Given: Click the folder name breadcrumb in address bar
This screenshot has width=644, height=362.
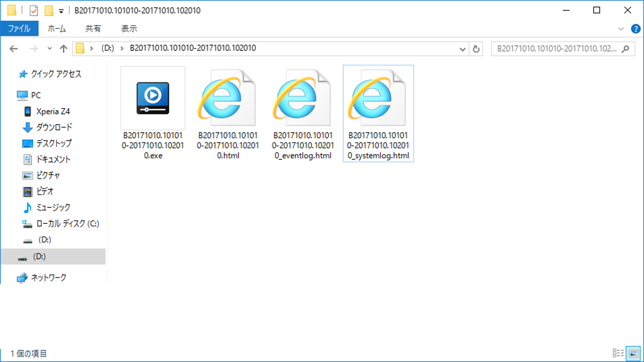Looking at the screenshot, I should 193,48.
